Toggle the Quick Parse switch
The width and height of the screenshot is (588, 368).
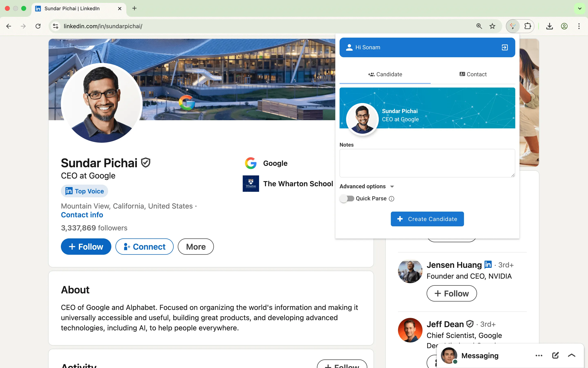(x=347, y=199)
